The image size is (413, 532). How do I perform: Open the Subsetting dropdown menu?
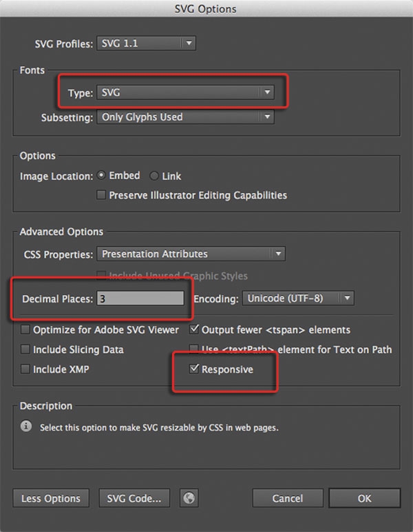185,117
